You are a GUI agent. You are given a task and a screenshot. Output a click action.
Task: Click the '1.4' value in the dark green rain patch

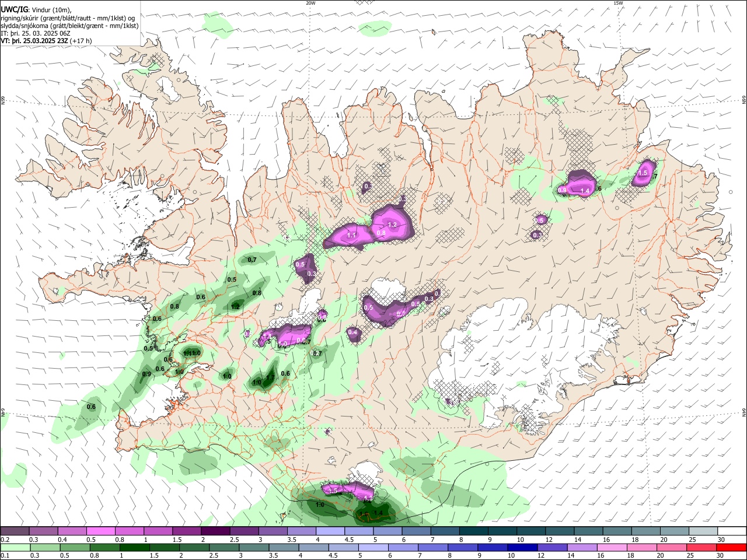pyautogui.click(x=378, y=513)
